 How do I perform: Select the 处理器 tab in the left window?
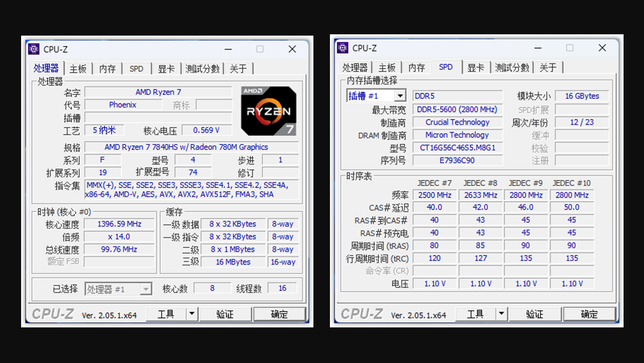46,69
